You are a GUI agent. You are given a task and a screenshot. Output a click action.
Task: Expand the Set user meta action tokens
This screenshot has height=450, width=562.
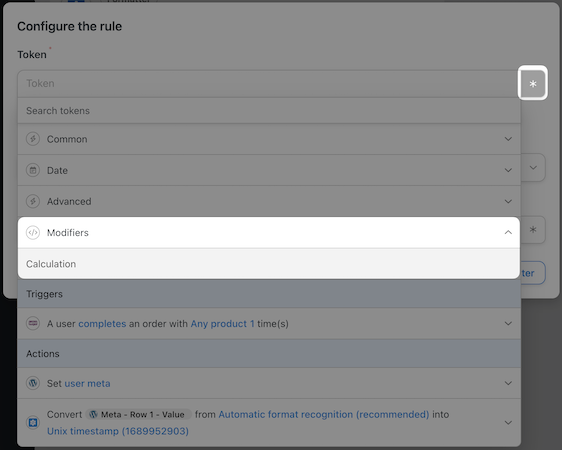point(508,383)
